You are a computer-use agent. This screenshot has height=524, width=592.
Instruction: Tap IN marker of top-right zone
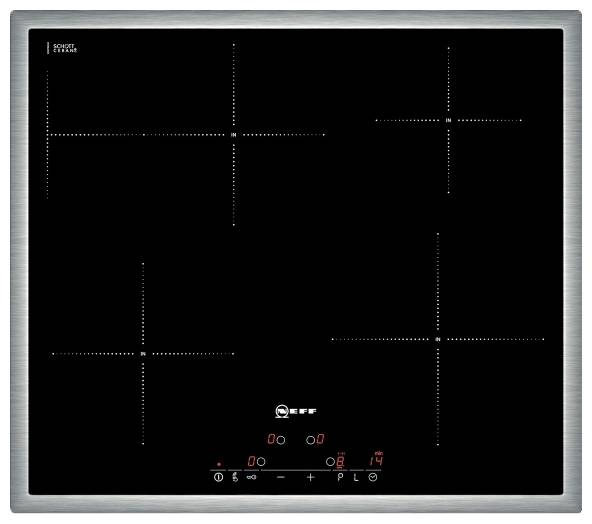coord(448,120)
